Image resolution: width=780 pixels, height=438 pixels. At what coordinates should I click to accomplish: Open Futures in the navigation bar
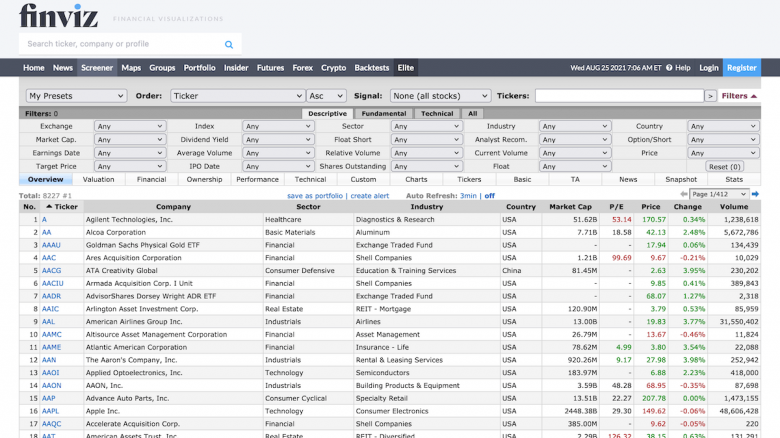pos(270,68)
